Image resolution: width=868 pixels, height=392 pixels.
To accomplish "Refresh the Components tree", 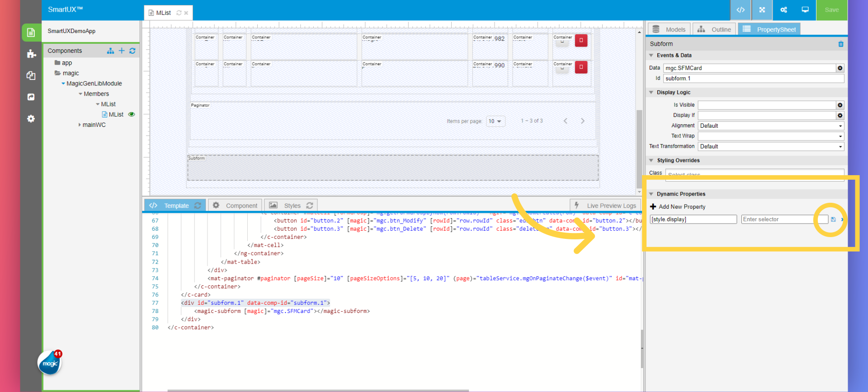I will (132, 51).
